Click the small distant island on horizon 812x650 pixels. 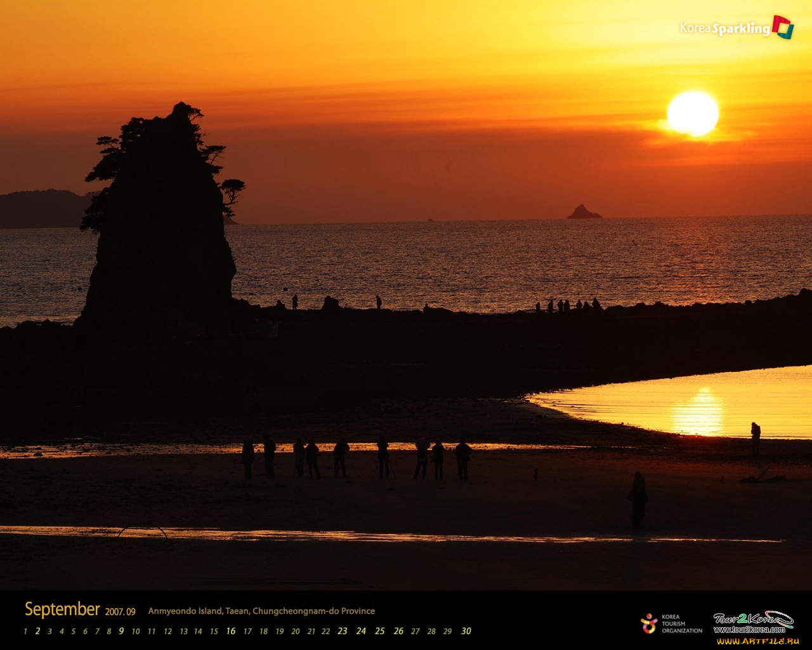point(583,213)
